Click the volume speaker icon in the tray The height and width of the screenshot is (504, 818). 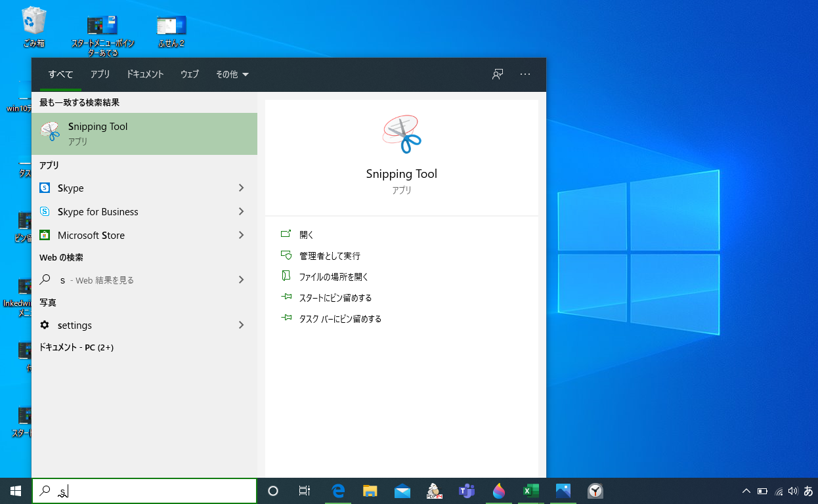coord(793,491)
